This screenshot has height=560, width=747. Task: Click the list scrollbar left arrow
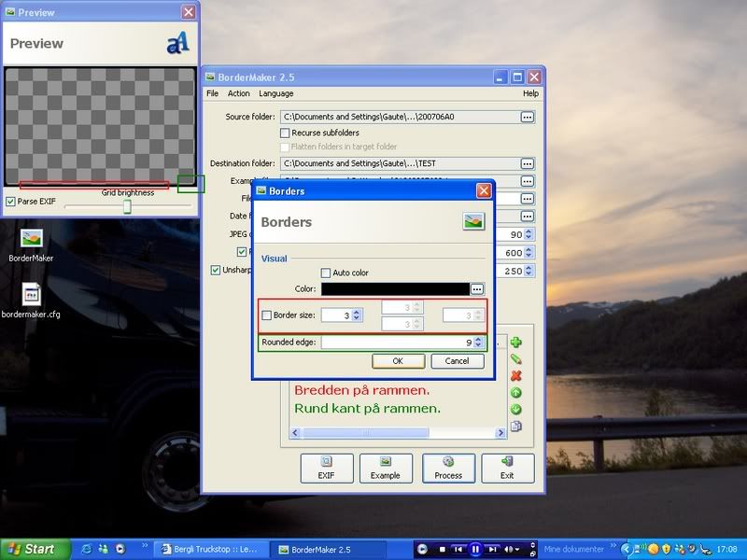point(295,433)
